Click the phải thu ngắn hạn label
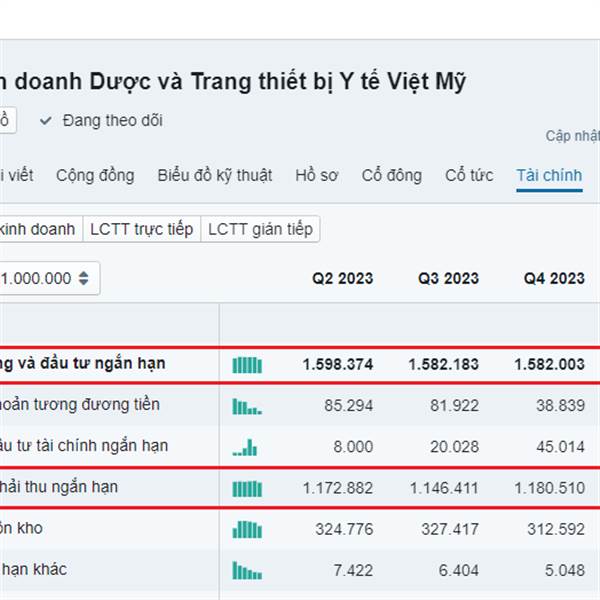Viewport: 600px width, 600px height. tap(59, 487)
